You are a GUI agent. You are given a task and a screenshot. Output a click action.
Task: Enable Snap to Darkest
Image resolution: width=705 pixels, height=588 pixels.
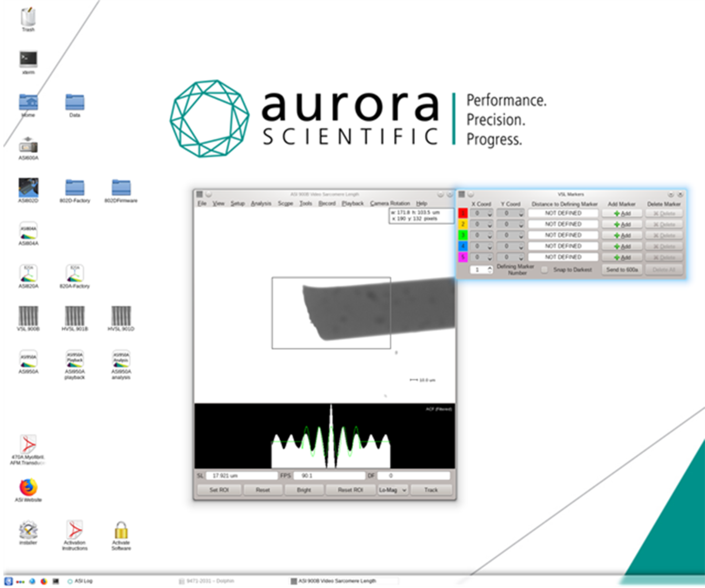coord(544,270)
